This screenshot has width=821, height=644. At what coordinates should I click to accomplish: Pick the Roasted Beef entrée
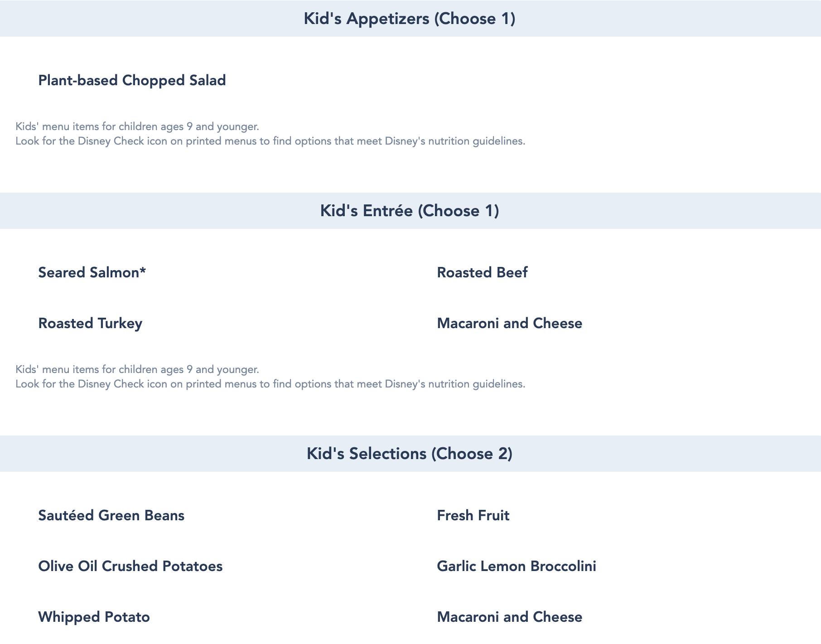tap(482, 272)
